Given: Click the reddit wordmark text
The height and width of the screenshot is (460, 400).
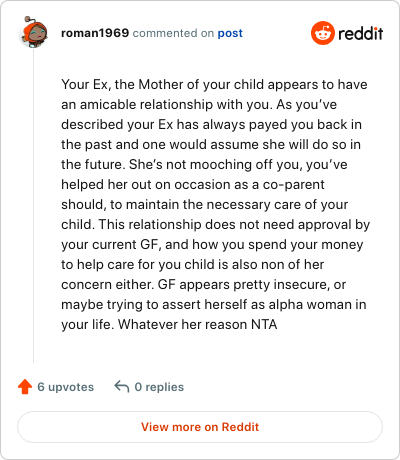Looking at the screenshot, I should tap(361, 33).
